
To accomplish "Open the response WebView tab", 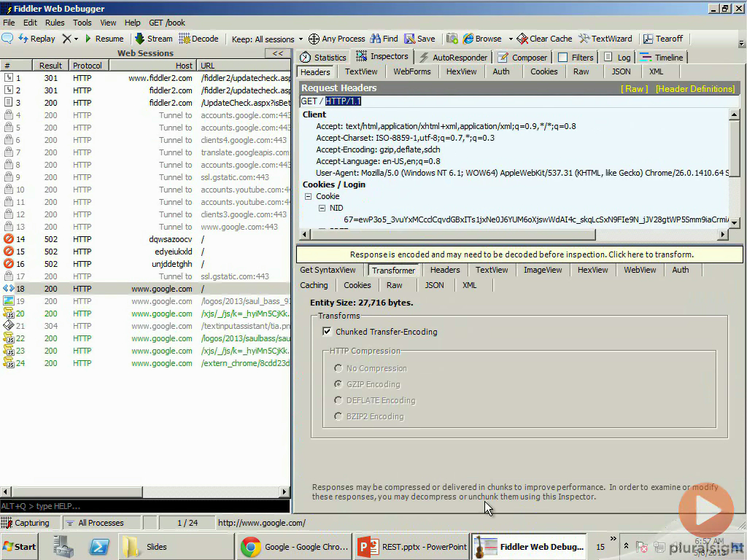I will coord(640,270).
